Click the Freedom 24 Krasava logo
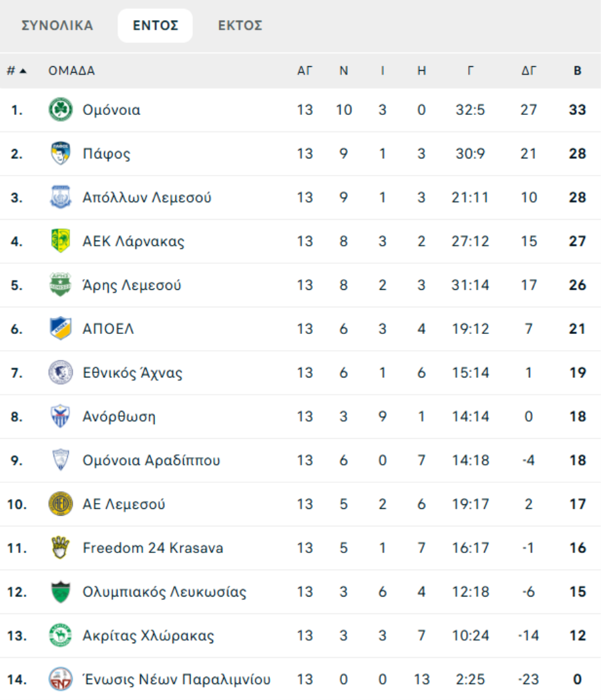601x700 pixels. 61,548
